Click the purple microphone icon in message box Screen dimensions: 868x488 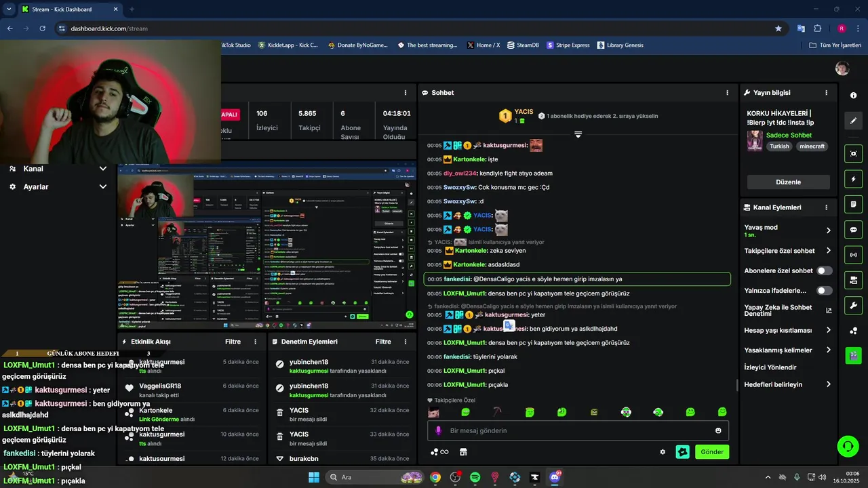(x=439, y=430)
